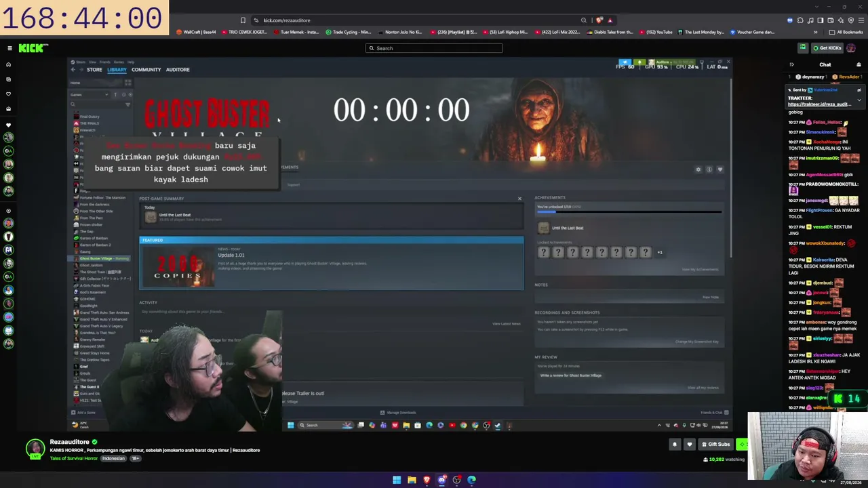Select Final Outcry in game list

pyautogui.click(x=90, y=117)
